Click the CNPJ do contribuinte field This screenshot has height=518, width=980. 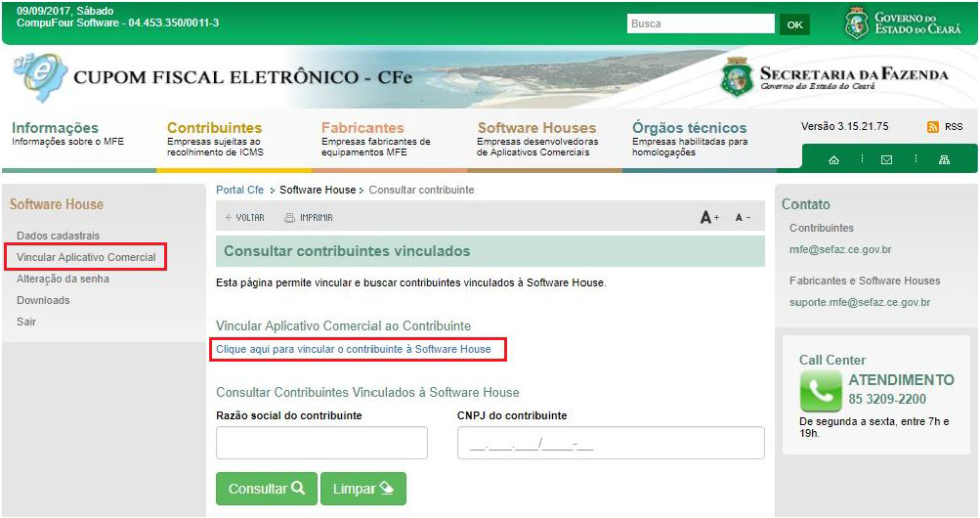click(x=610, y=443)
